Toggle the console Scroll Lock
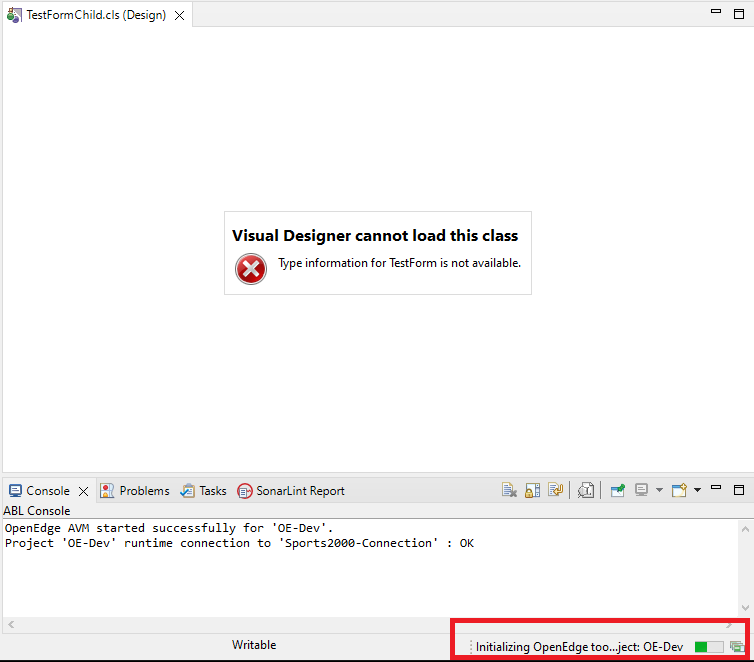Screen dimensions: 754x662 532,490
